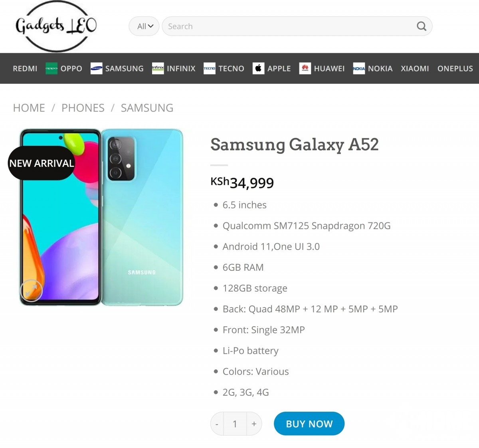Go to Phones breadcrumb link
Screen dimensions: 479x448
click(x=83, y=108)
